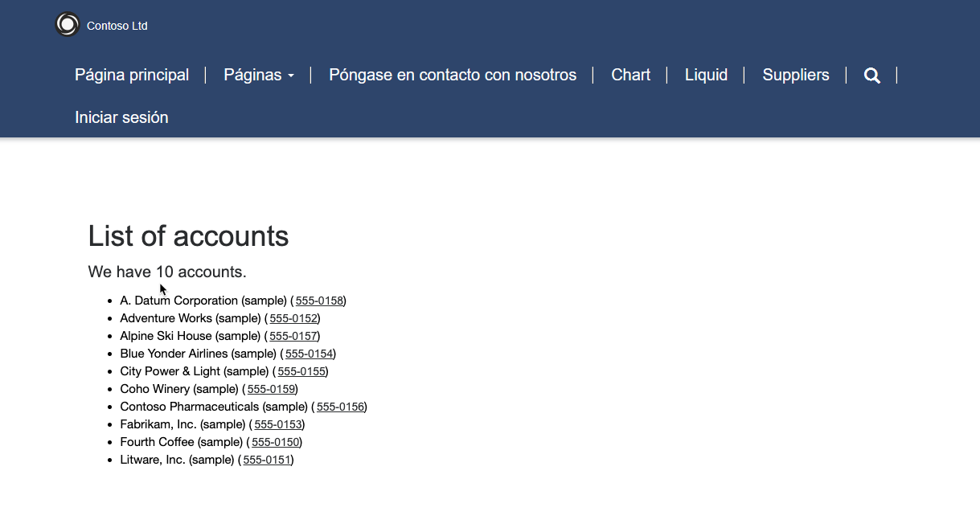Call A. Datum Corporation number 555-0158
980x532 pixels.
(x=320, y=301)
